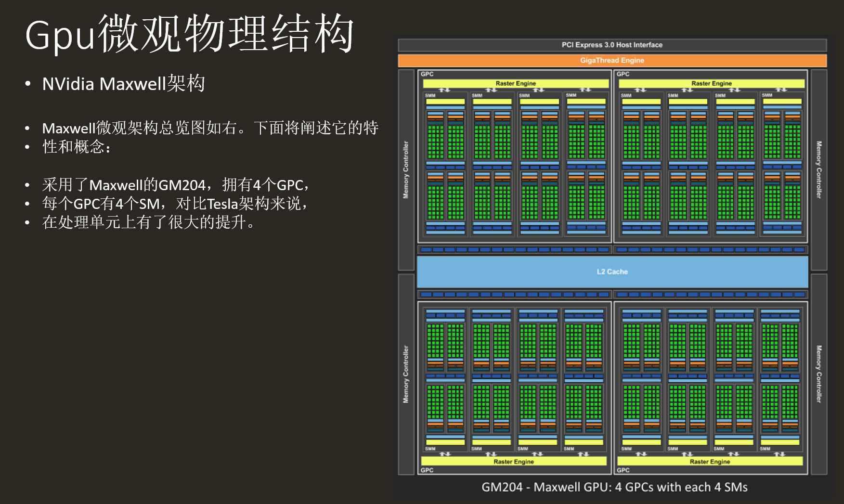
Task: Select the PCI Express 3.0 Host Interface bar
Action: (x=611, y=45)
